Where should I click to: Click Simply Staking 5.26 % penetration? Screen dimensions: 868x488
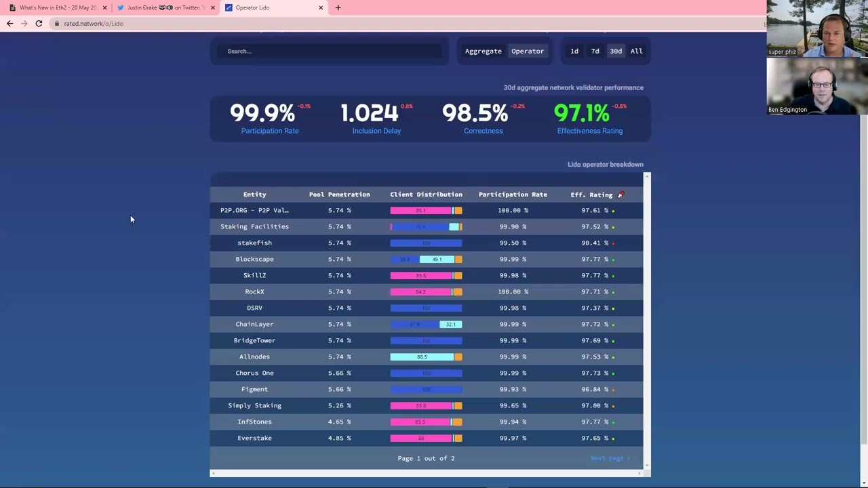point(339,405)
